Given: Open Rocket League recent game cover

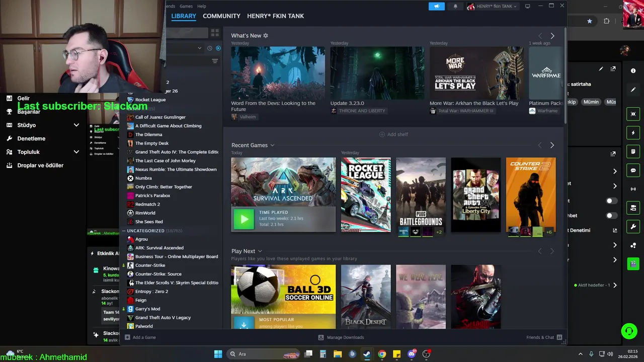Looking at the screenshot, I should pos(366,195).
